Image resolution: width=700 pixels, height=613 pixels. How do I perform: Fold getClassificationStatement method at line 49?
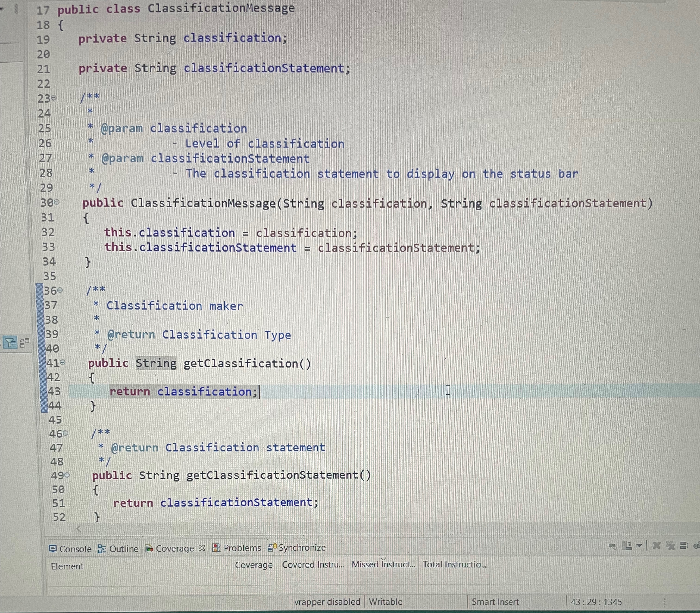(x=67, y=475)
